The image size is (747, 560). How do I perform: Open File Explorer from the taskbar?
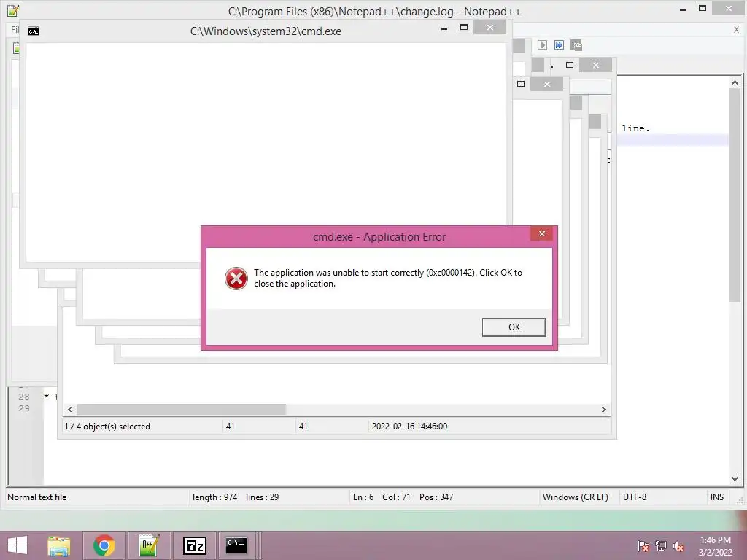[x=58, y=545]
